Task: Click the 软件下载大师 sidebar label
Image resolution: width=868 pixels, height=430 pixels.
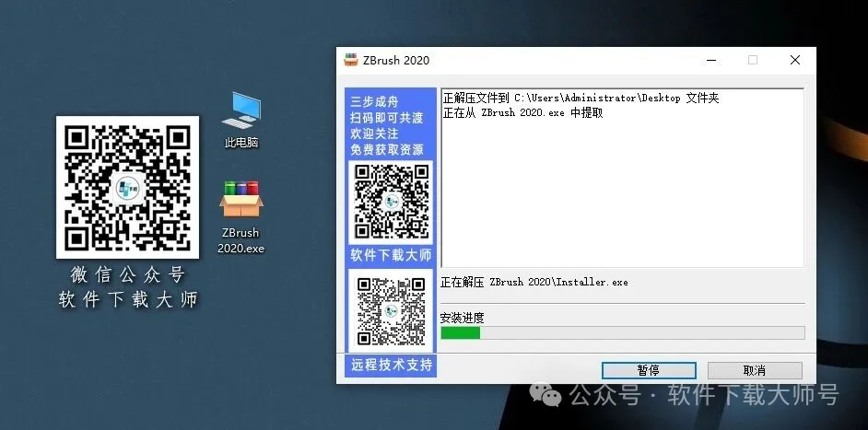Action: 391,256
